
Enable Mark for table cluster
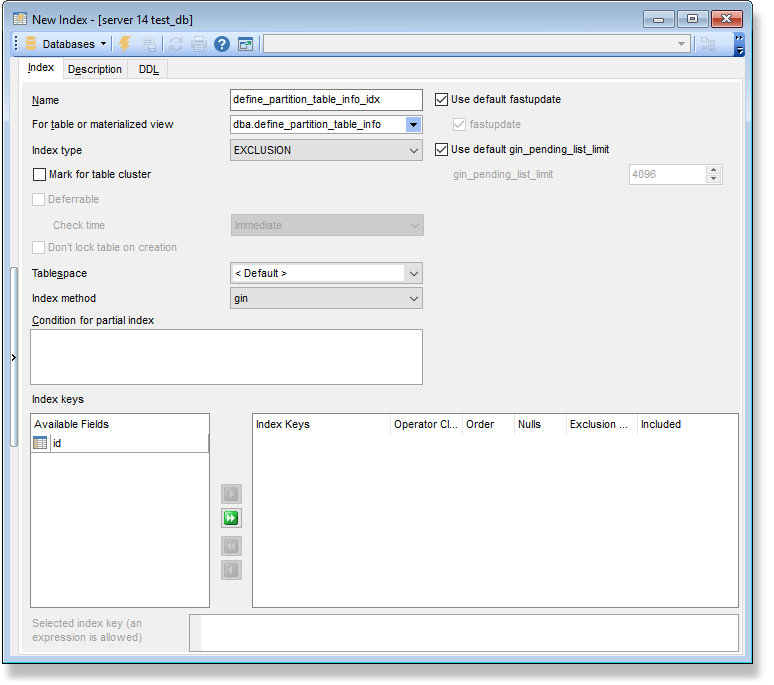click(x=40, y=175)
